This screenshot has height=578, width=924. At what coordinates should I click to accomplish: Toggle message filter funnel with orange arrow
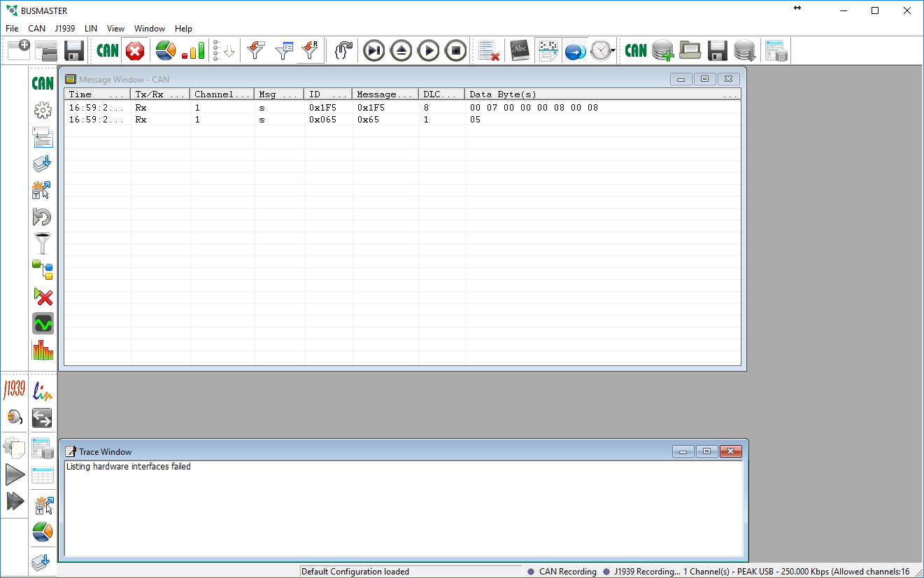pyautogui.click(x=257, y=50)
